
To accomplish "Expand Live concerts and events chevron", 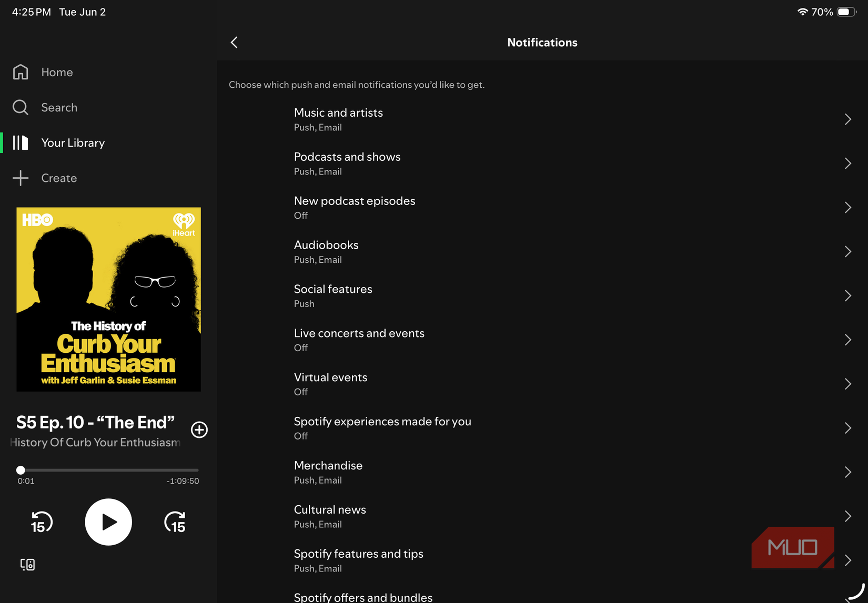I will click(848, 340).
